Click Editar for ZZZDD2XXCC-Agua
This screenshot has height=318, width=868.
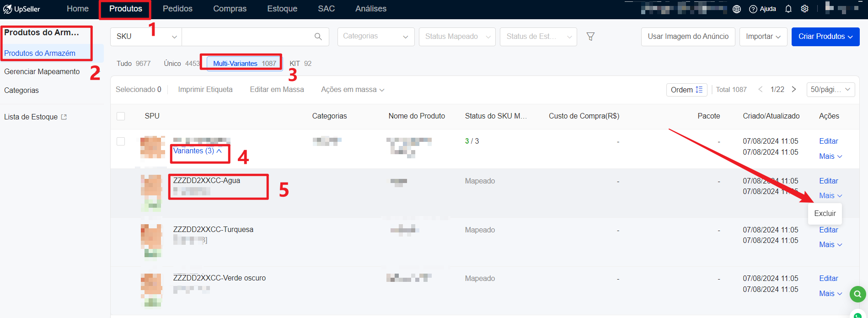coord(829,181)
